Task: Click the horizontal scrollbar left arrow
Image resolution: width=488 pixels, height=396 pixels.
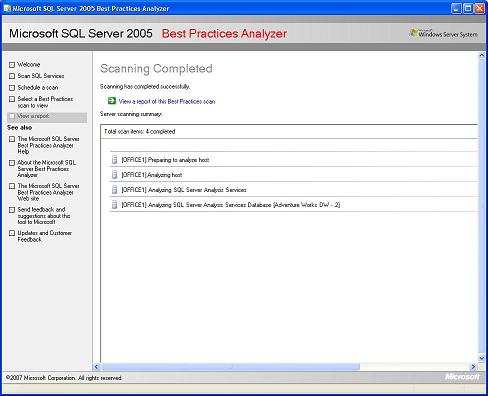Action: click(97, 367)
